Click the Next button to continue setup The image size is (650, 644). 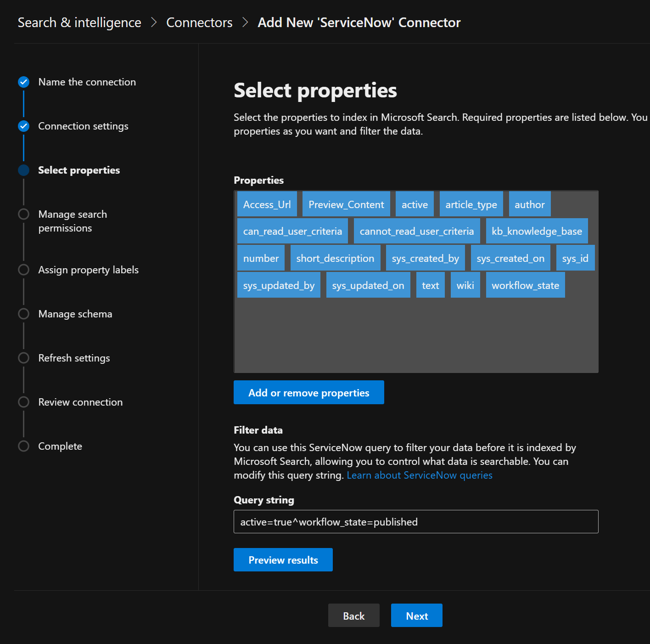tap(416, 616)
